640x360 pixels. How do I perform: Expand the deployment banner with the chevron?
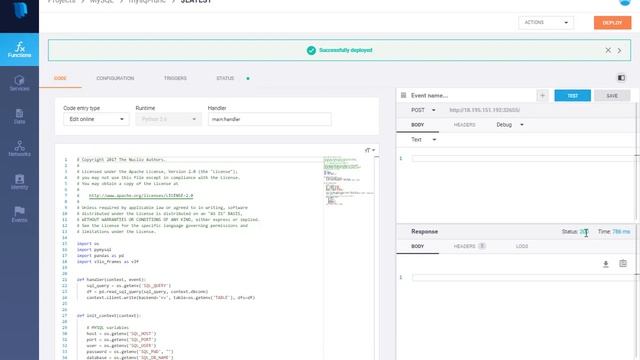point(619,51)
